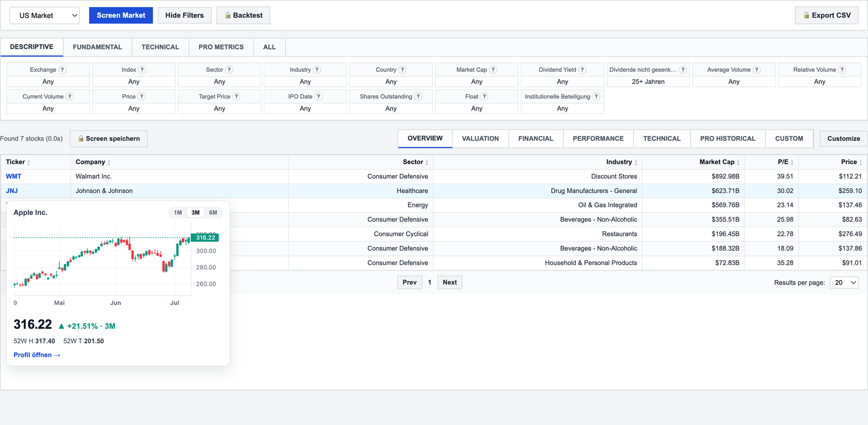The height and width of the screenshot is (425, 868).
Task: Switch chart range to 6M
Action: coord(213,212)
